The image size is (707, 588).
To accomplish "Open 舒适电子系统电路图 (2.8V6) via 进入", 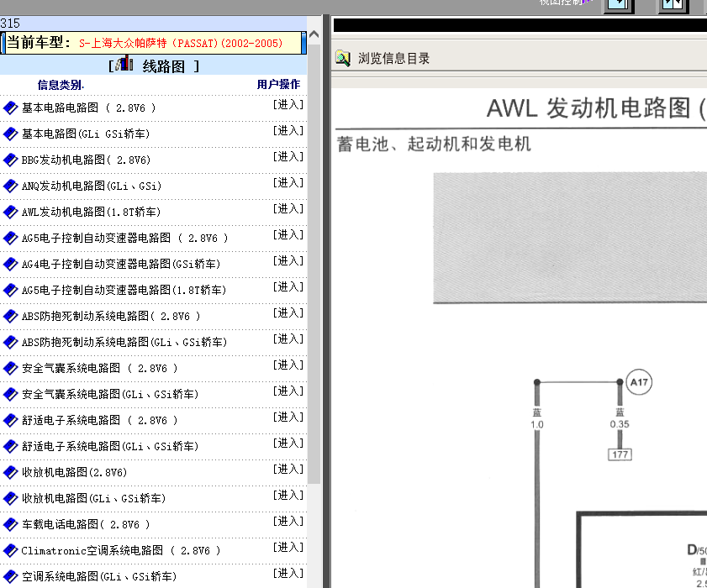I will pos(288,417).
